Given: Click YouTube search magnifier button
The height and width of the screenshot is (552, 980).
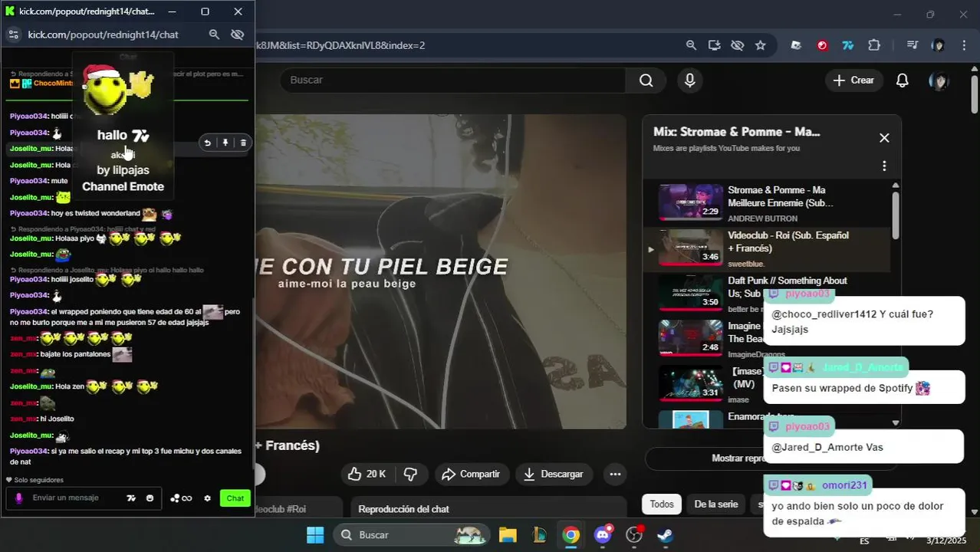Looking at the screenshot, I should [646, 80].
